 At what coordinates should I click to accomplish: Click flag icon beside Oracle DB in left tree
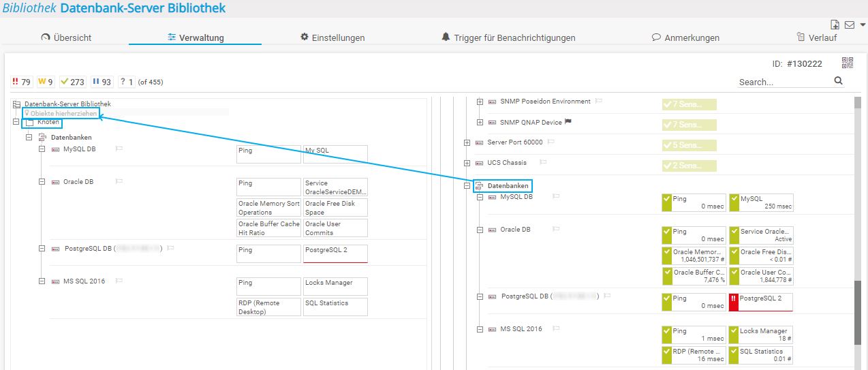click(119, 182)
